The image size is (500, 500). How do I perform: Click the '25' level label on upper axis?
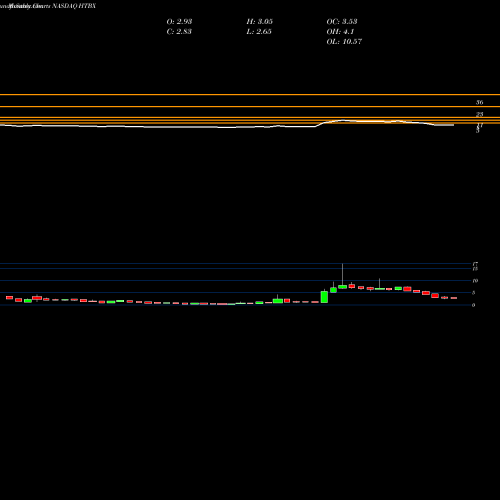(479, 114)
